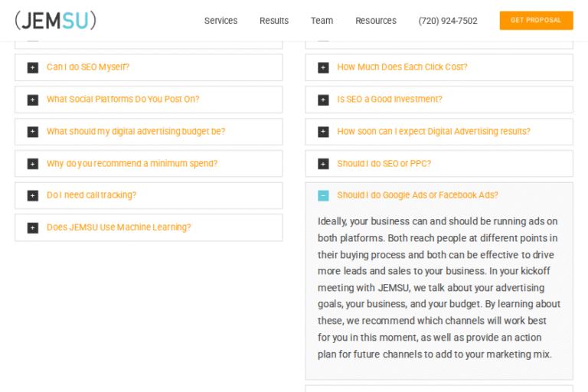
Task: Call the (720) 924-7502 phone link
Action: pyautogui.click(x=448, y=21)
